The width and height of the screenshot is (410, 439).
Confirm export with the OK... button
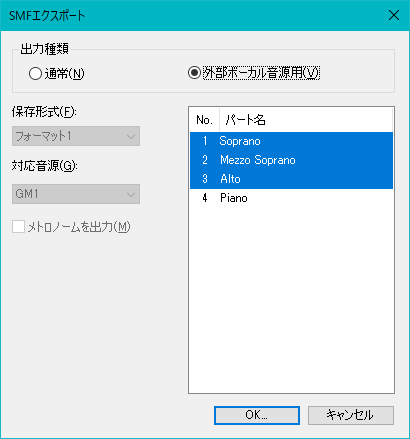point(257,415)
